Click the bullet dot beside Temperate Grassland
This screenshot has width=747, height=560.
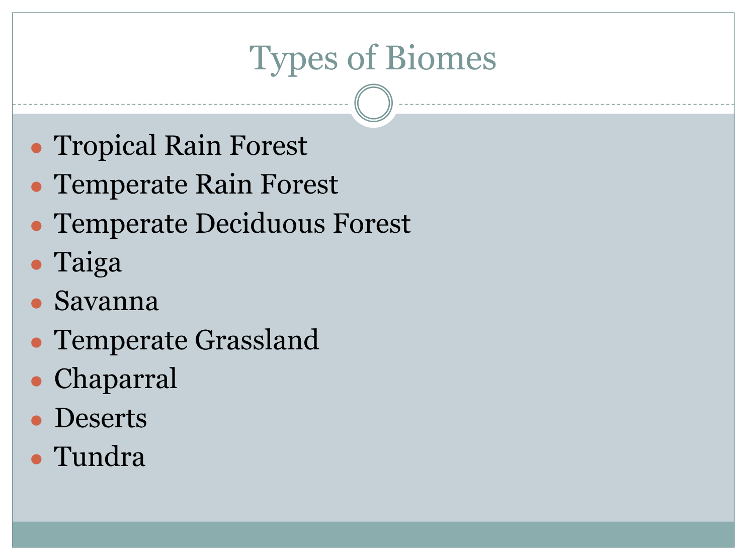click(36, 343)
